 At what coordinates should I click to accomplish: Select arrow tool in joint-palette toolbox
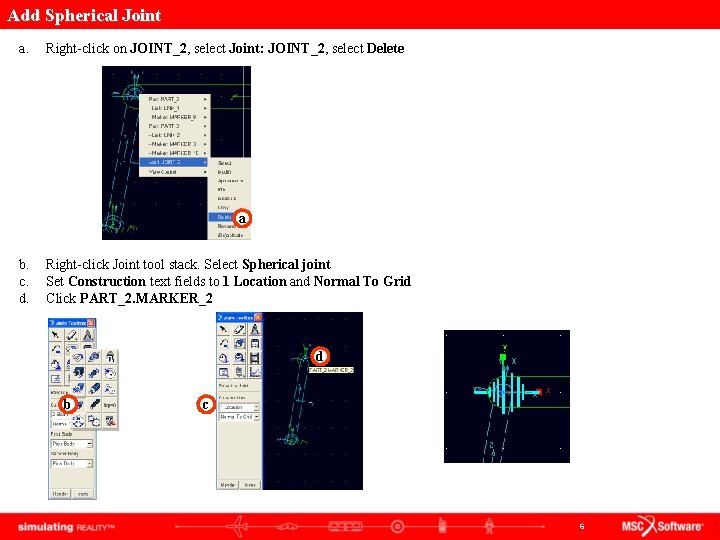tap(56, 335)
